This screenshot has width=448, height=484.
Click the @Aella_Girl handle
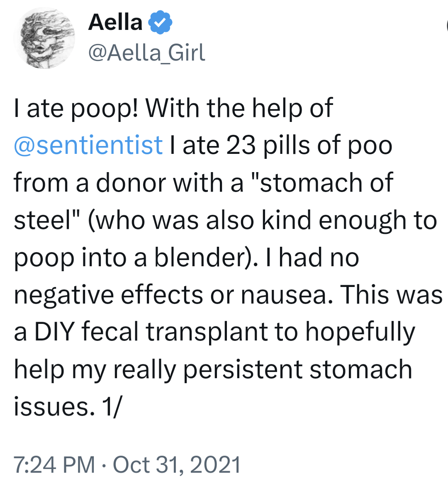click(146, 53)
